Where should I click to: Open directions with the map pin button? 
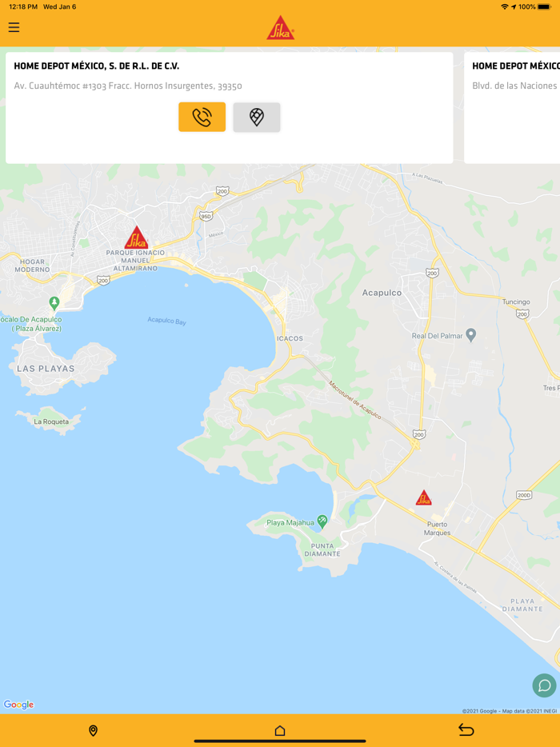point(257,117)
